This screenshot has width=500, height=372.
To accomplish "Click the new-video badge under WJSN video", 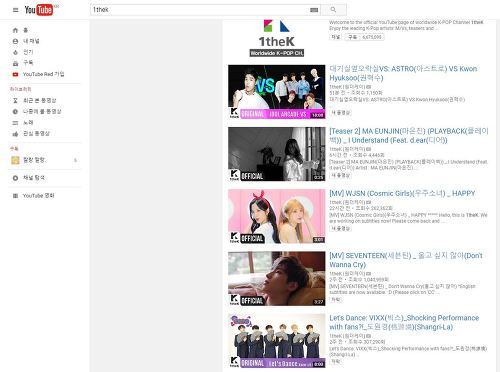I will (x=340, y=228).
